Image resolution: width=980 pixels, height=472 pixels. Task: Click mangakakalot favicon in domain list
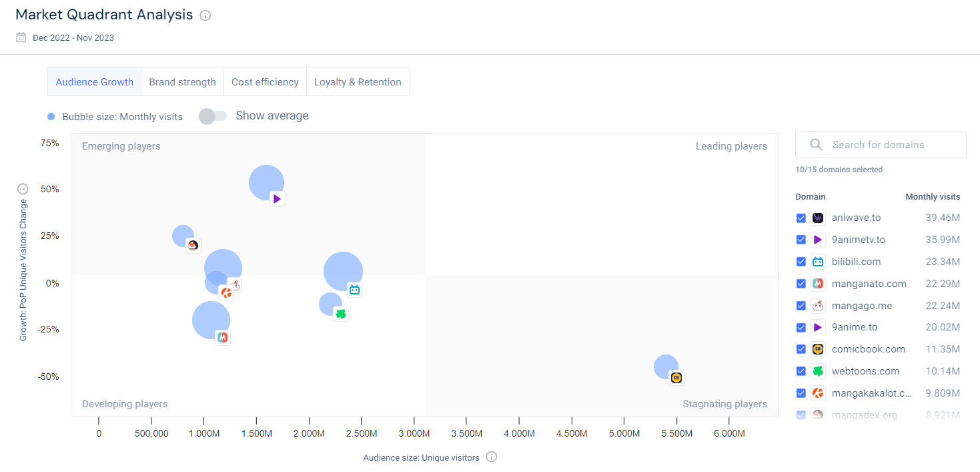818,393
